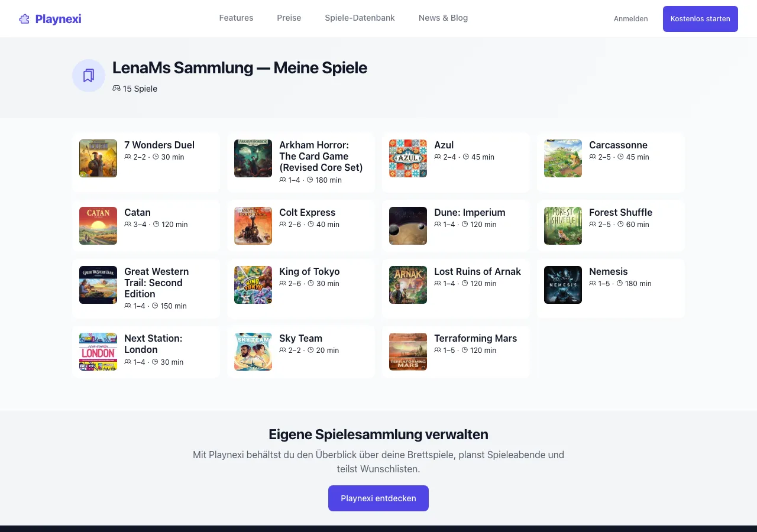Click the players icon on Great Western Trail card
Image resolution: width=757 pixels, height=532 pixels.
pyautogui.click(x=128, y=306)
